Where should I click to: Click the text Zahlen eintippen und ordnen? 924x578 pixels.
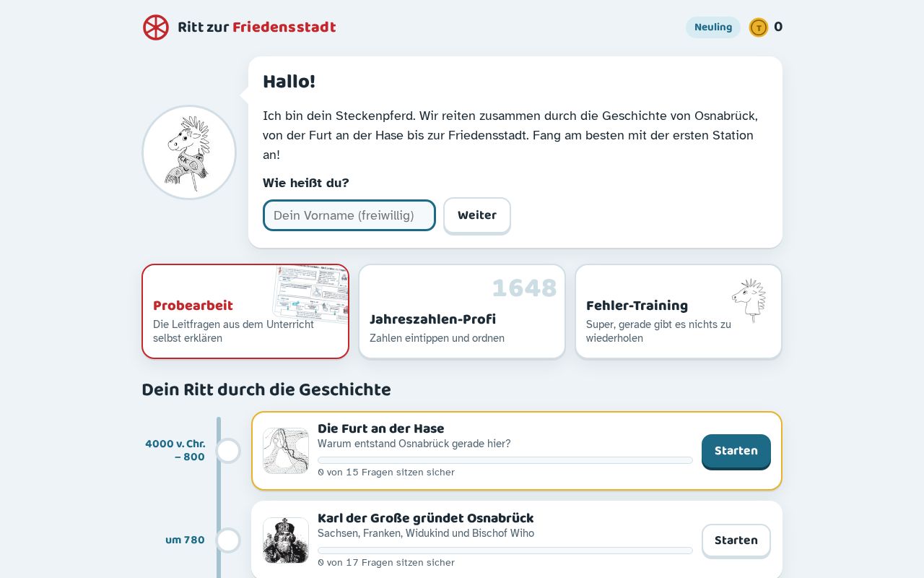[437, 338]
